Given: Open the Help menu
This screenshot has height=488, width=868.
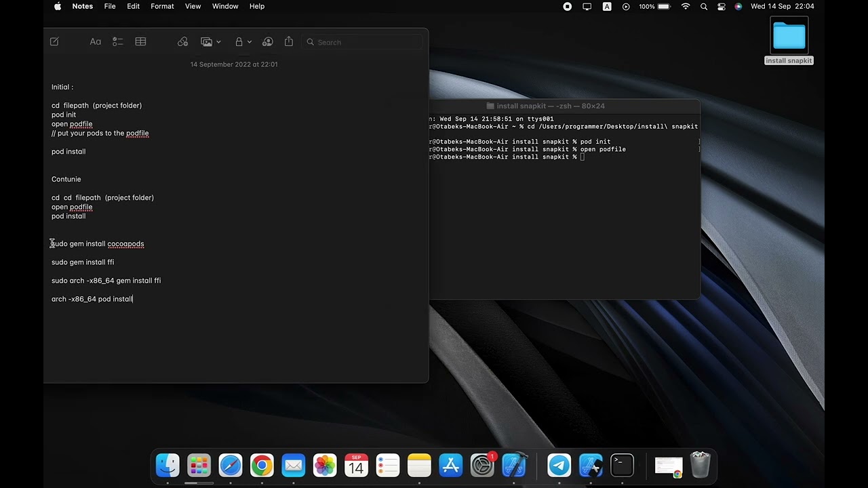Looking at the screenshot, I should [x=257, y=6].
